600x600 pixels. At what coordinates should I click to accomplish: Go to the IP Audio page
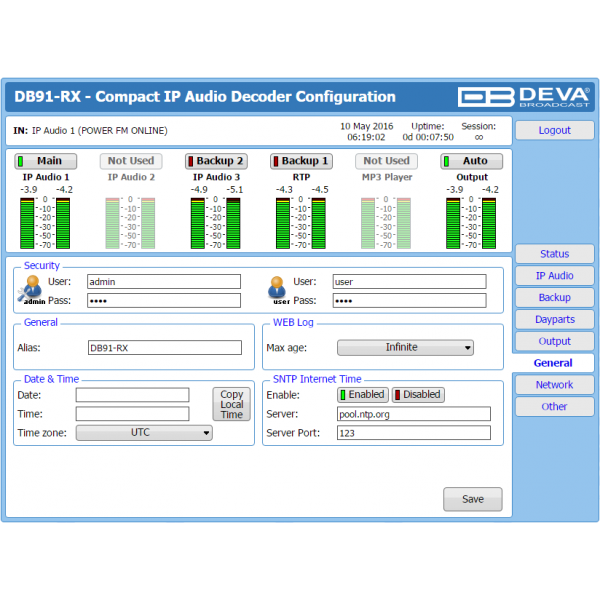pos(554,276)
